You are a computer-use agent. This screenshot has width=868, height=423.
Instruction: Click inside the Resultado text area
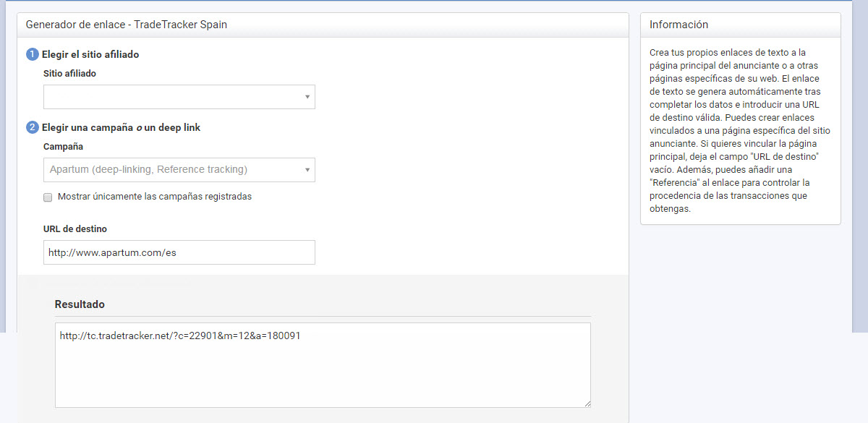pos(323,365)
